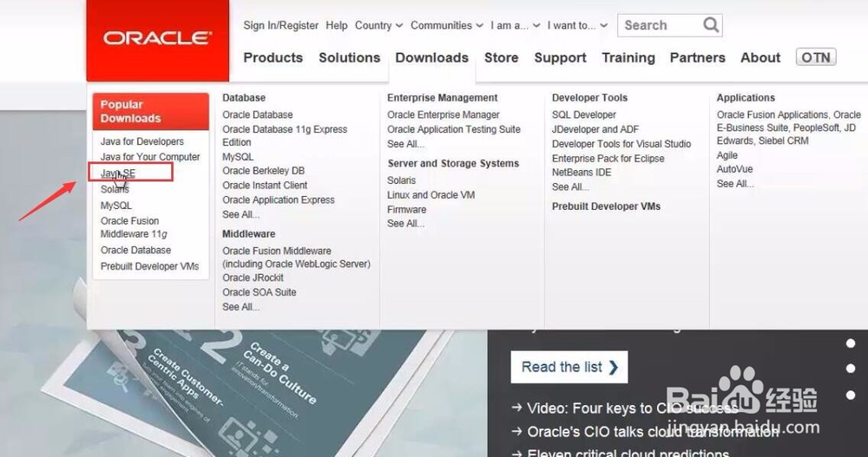Select Java for Your Computer
868x457 pixels.
(150, 157)
